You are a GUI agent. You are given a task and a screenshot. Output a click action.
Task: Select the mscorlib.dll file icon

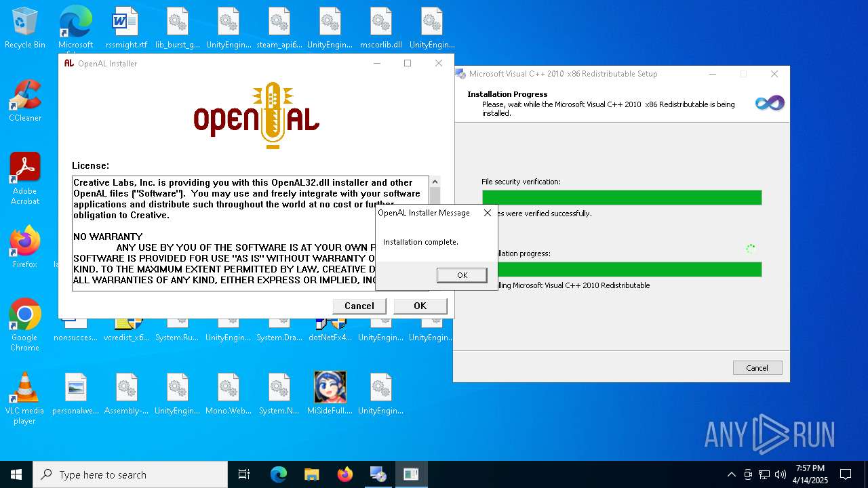tap(380, 28)
